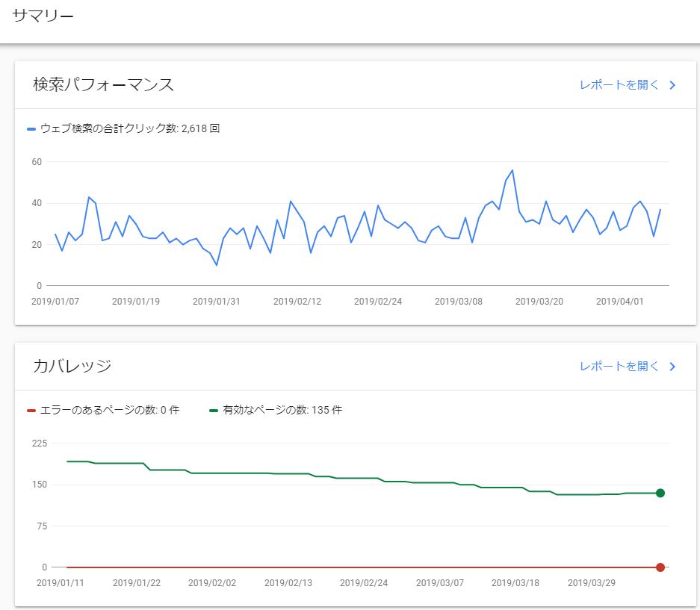Screen dimensions: 700x610
Task: Click the 2019/03/29 coverage axis date
Action: coord(592,583)
